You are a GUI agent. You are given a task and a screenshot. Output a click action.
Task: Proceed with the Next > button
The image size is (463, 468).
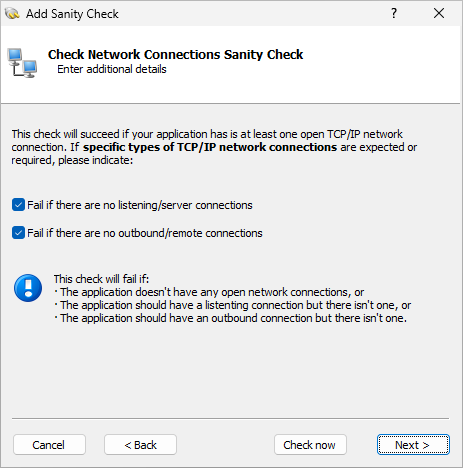413,445
